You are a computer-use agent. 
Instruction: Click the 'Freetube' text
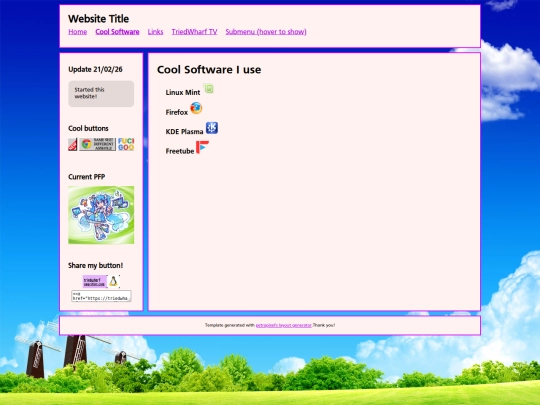[x=180, y=151]
